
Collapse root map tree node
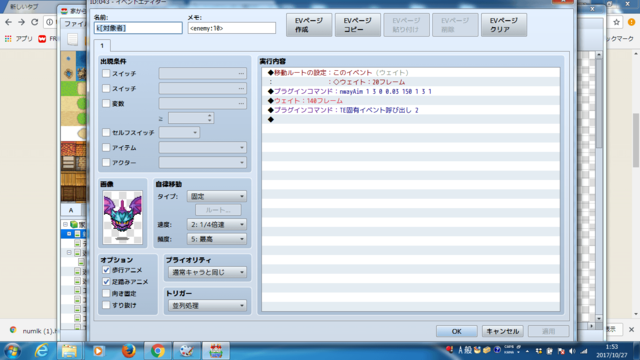coord(65,224)
